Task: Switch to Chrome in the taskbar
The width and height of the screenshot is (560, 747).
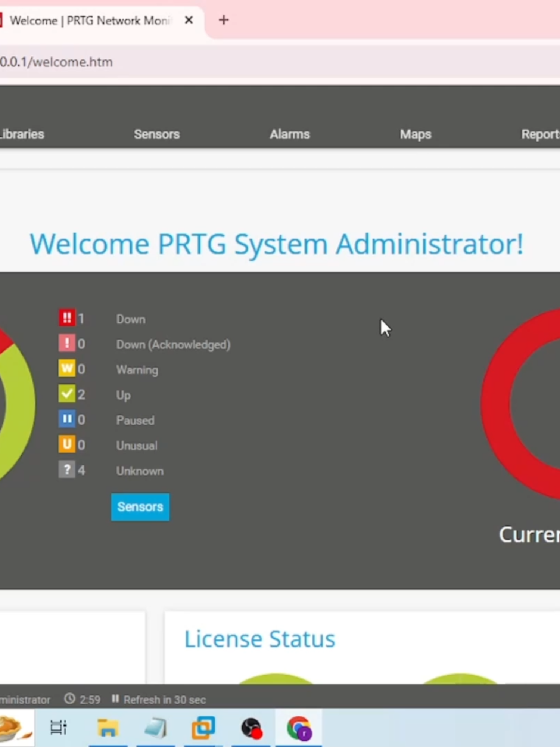Action: (x=299, y=728)
